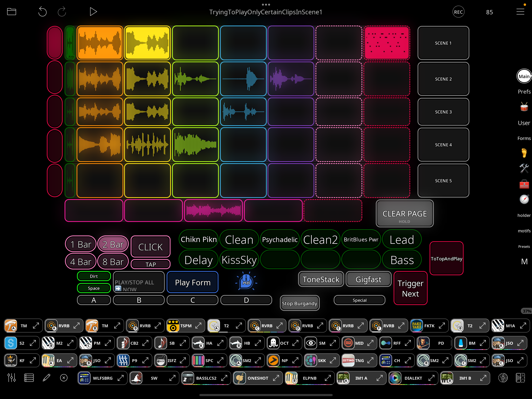Open the hamburger menu in top right
532x399 pixels.
520,12
